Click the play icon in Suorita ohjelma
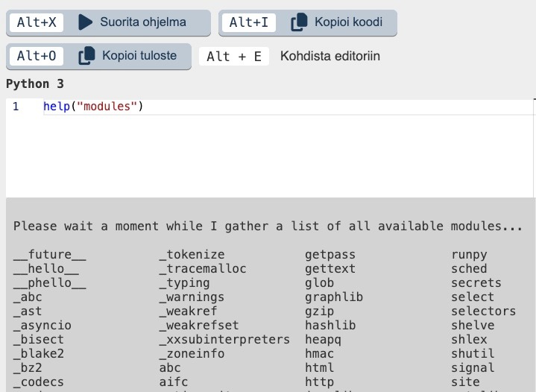 [x=86, y=22]
